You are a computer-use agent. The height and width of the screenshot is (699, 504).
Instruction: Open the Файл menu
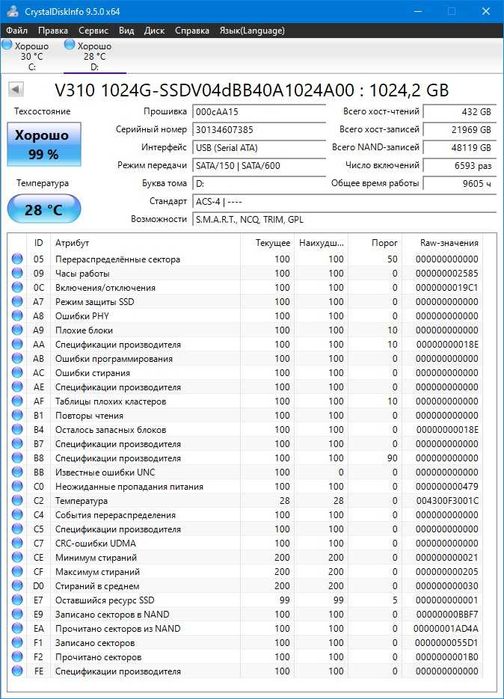(x=16, y=30)
